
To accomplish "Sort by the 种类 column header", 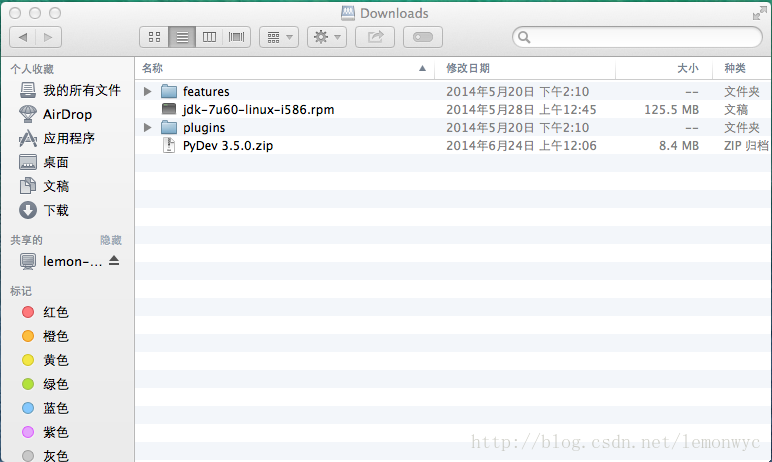I will coord(742,68).
